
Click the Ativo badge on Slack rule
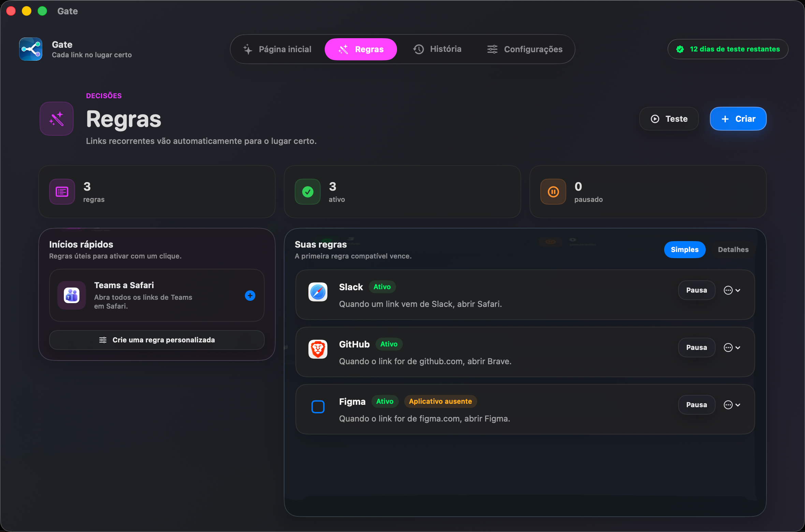pyautogui.click(x=382, y=287)
